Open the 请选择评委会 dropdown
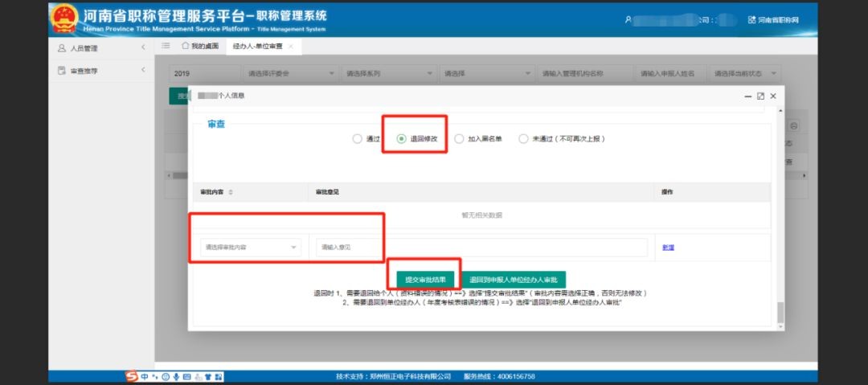 click(290, 73)
